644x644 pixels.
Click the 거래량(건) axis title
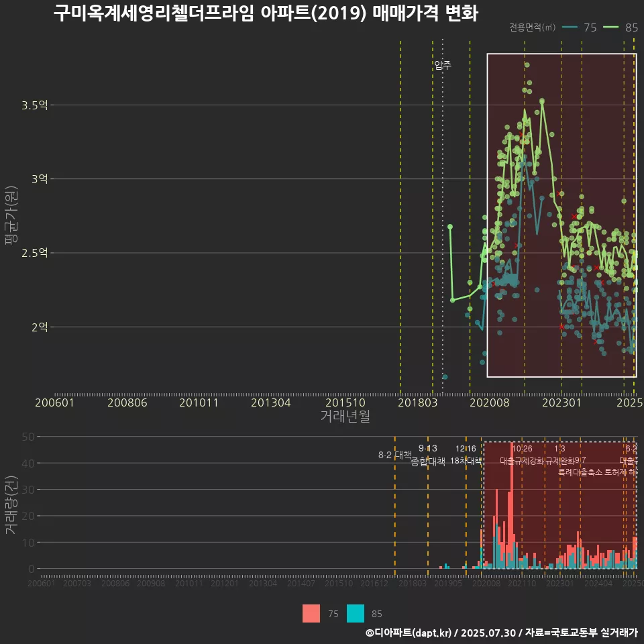(11, 504)
